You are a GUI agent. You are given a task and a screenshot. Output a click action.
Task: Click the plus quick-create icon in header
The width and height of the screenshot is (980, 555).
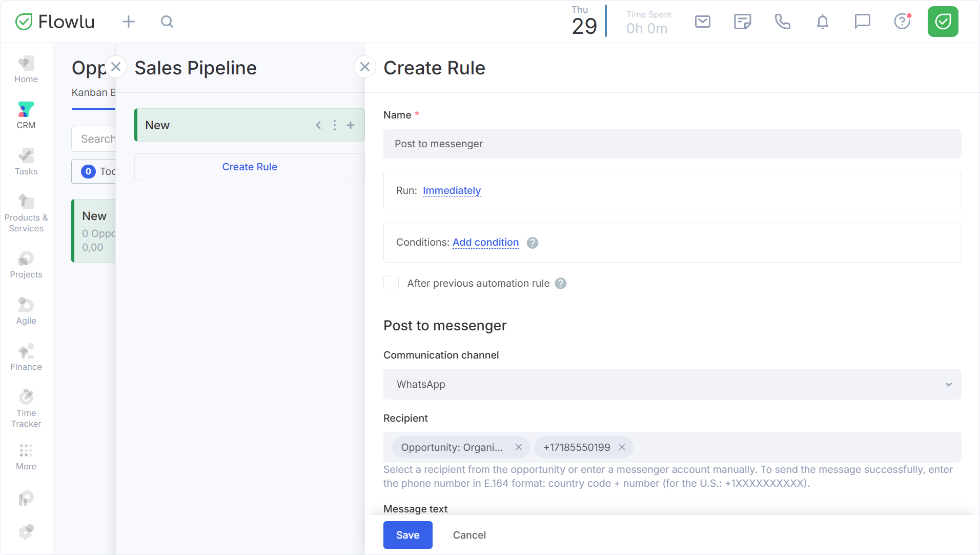click(x=129, y=22)
